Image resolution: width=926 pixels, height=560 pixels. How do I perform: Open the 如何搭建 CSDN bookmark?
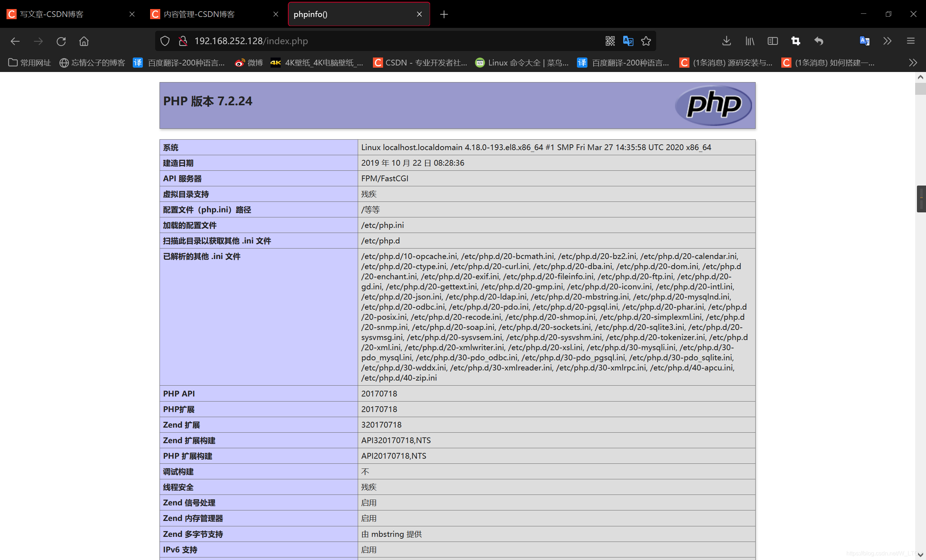(828, 63)
